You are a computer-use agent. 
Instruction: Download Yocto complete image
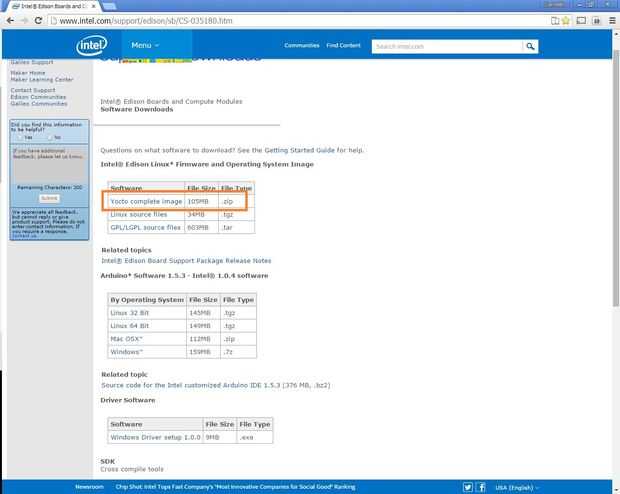(146, 201)
